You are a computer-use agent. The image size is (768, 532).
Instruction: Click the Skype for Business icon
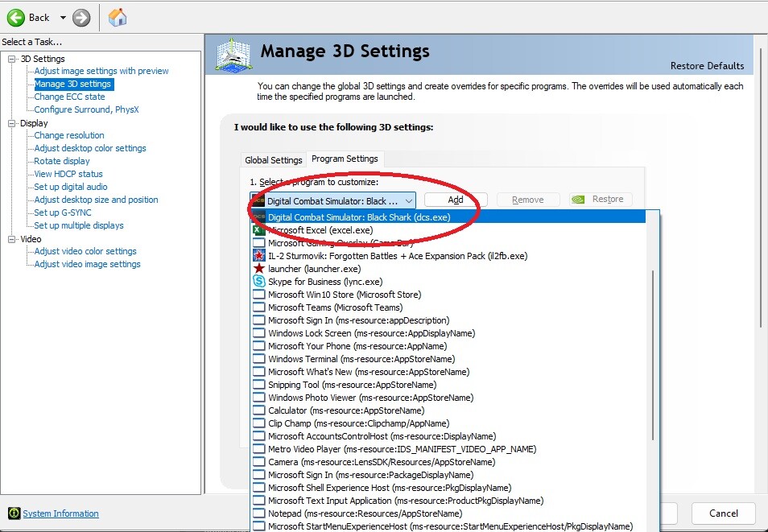click(258, 281)
